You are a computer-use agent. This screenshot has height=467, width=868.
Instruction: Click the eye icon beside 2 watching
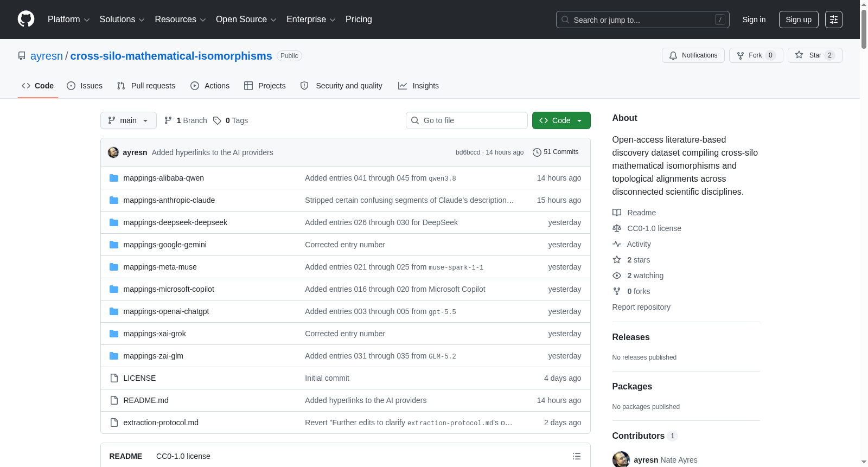pos(617,276)
